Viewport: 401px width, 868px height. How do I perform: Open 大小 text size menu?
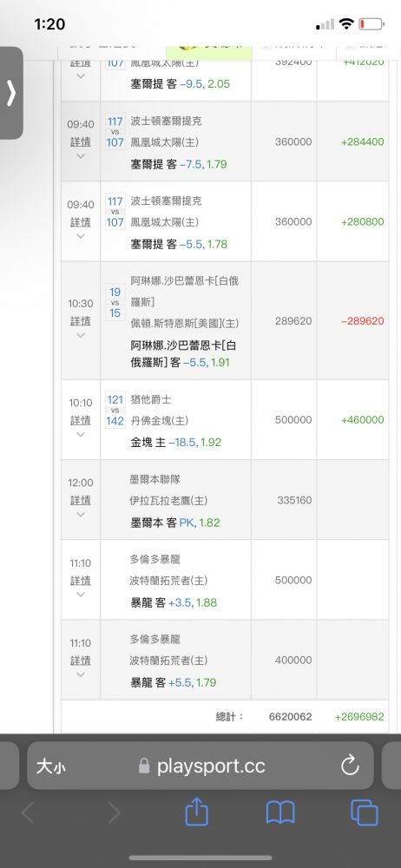point(51,766)
